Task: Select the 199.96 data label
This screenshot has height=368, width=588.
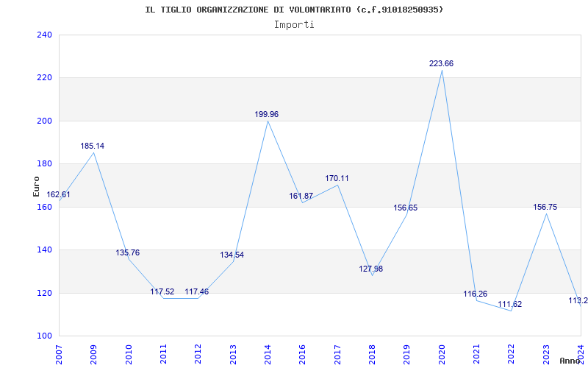Action: pos(266,114)
